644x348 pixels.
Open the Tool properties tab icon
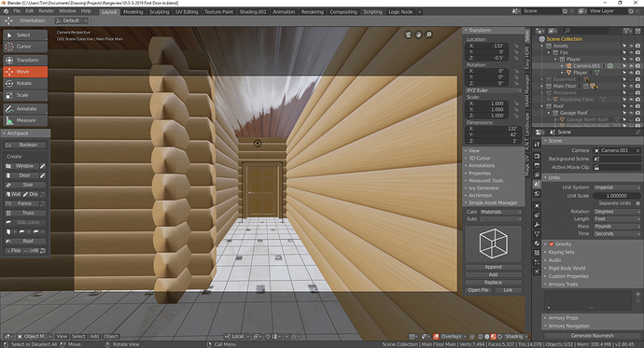pos(537,144)
